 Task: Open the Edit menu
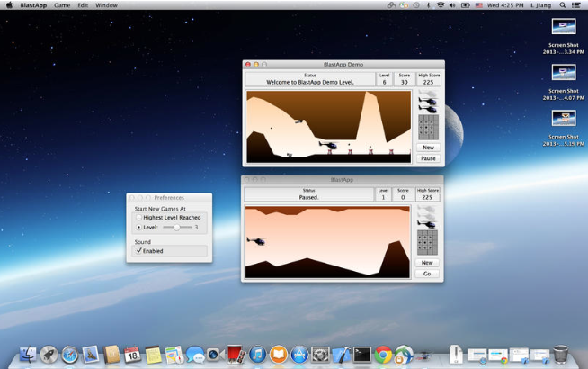click(83, 5)
